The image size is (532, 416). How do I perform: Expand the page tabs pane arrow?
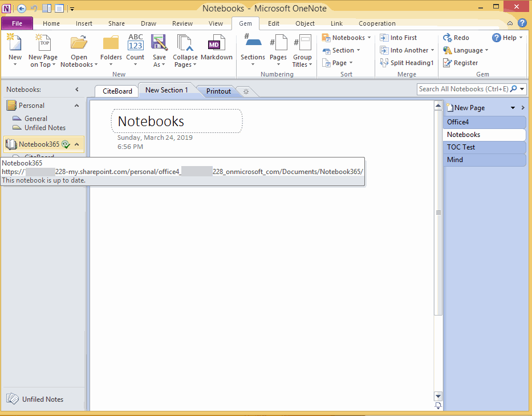point(523,108)
